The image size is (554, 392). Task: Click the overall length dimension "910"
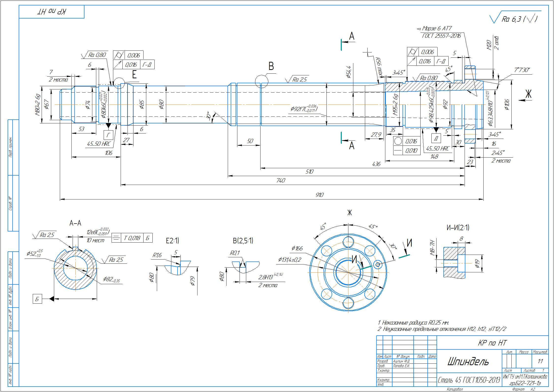click(319, 195)
